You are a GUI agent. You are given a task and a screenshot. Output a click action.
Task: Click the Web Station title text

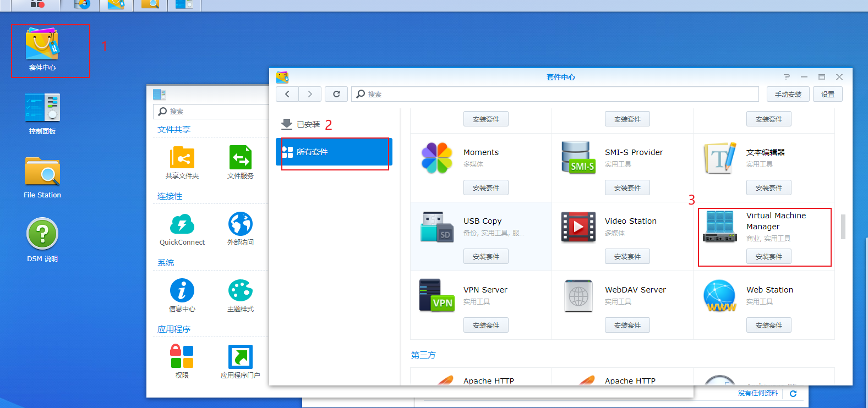tap(769, 290)
